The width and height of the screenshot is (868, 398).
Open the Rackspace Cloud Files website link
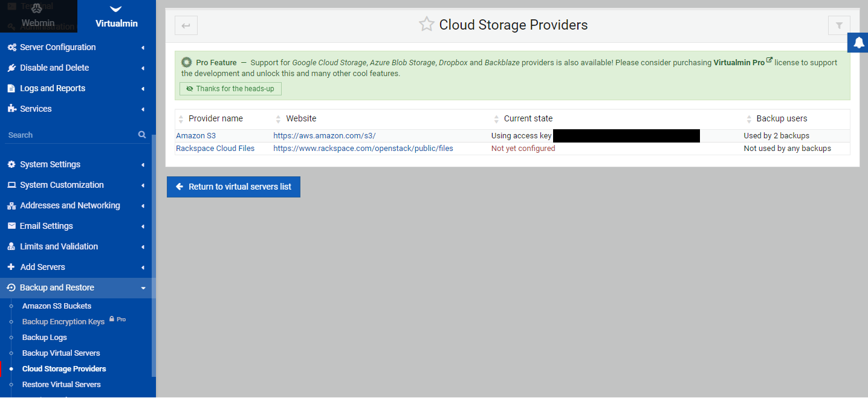pos(362,148)
